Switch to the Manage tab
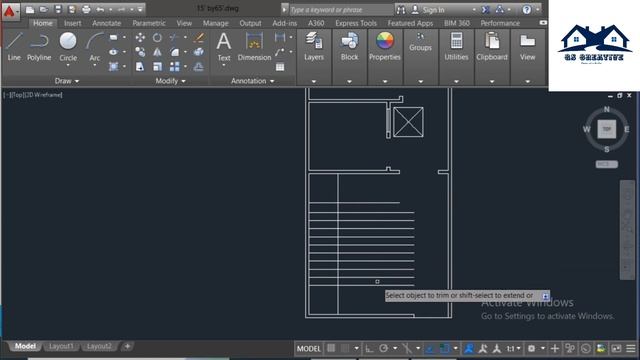The width and height of the screenshot is (640, 360). coord(216,23)
